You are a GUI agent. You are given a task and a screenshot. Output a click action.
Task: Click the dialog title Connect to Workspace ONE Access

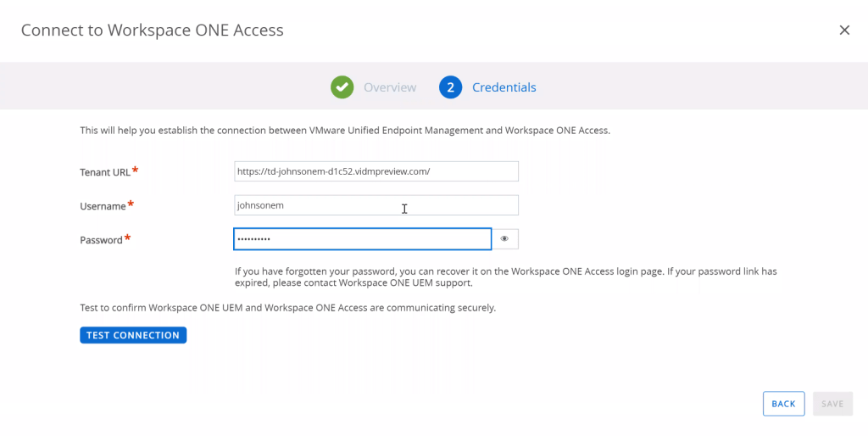tap(152, 31)
